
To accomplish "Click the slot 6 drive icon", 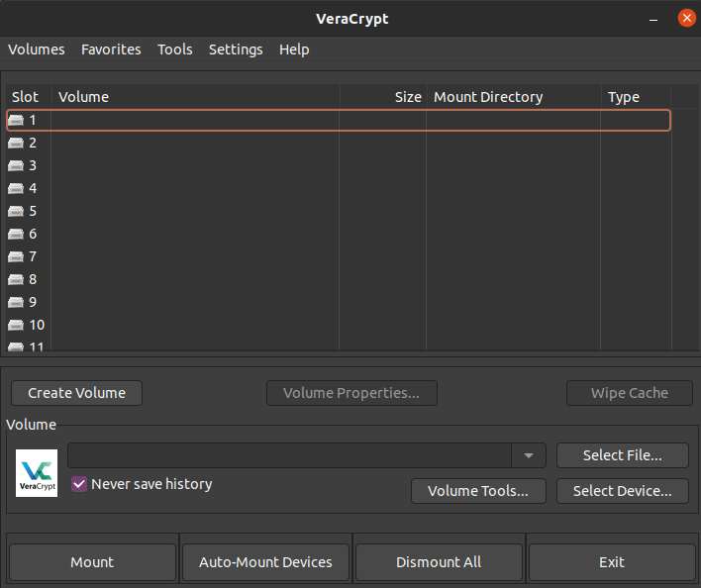I will pyautogui.click(x=16, y=235).
